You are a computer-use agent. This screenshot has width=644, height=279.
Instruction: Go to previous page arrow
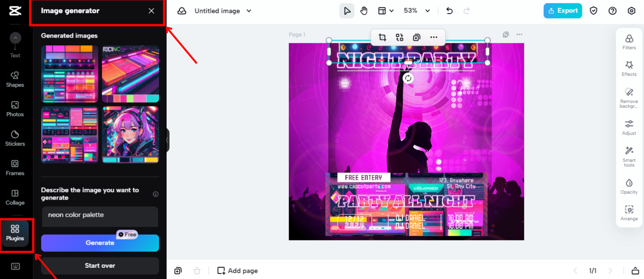[x=575, y=271]
